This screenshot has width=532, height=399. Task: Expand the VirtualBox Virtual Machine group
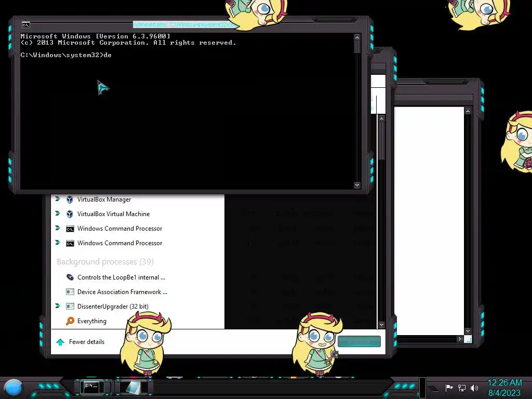58,214
